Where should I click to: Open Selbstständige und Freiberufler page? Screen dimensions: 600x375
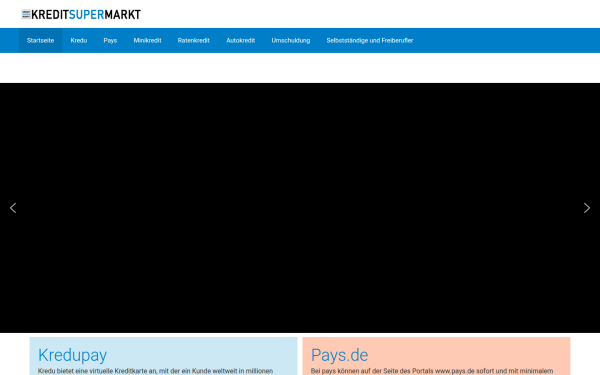[x=370, y=40]
